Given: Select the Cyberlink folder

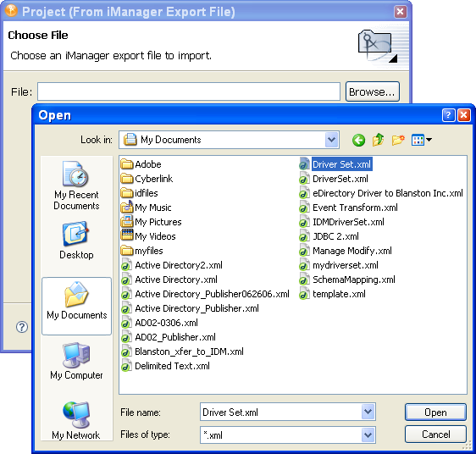Looking at the screenshot, I should click(147, 179).
